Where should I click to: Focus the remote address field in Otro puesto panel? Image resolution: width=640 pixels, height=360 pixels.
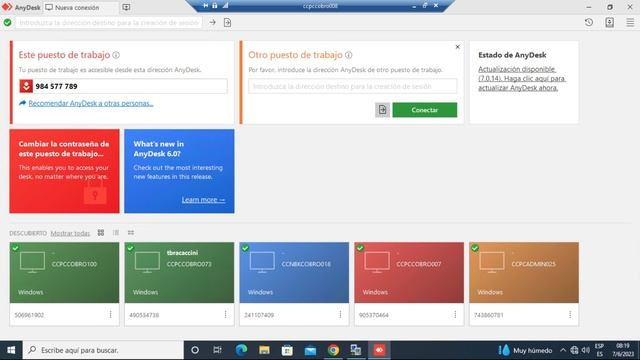353,86
